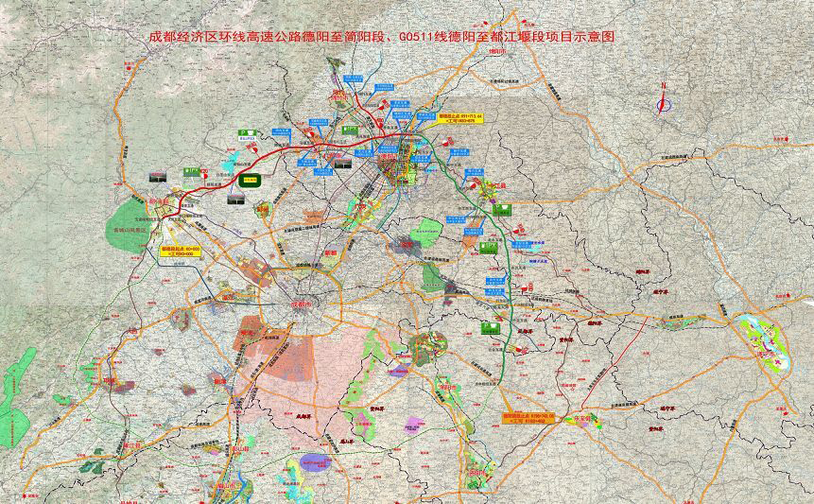
Task: Click the leftmost tunnel photo thumbnail
Action: pyautogui.click(x=156, y=176)
